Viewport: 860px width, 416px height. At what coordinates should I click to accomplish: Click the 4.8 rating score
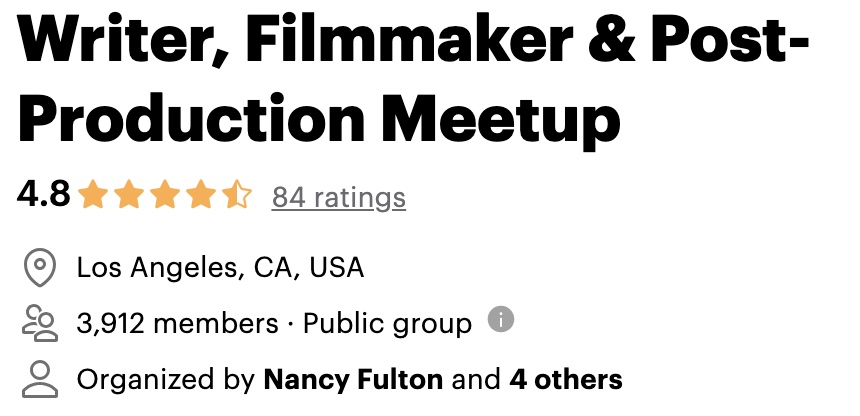(x=43, y=194)
